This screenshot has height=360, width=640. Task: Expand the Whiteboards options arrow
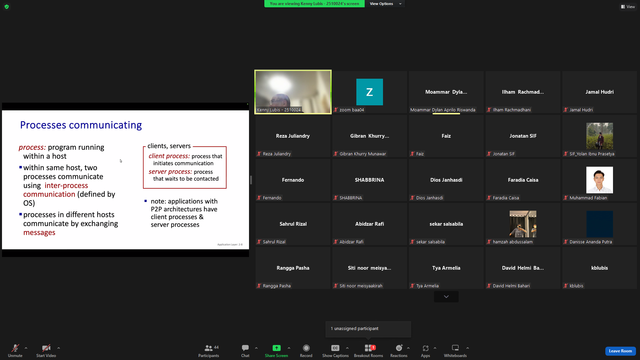[467, 348]
